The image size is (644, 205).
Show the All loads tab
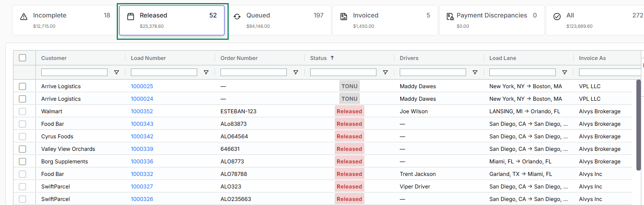[x=595, y=20]
